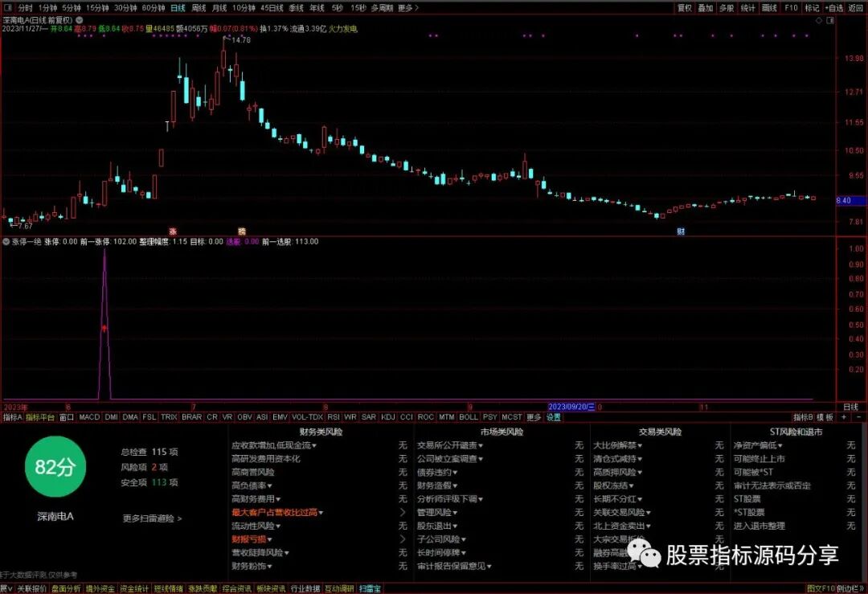
Task: Expand 交易所公开谴责 risk item
Action: click(x=450, y=445)
